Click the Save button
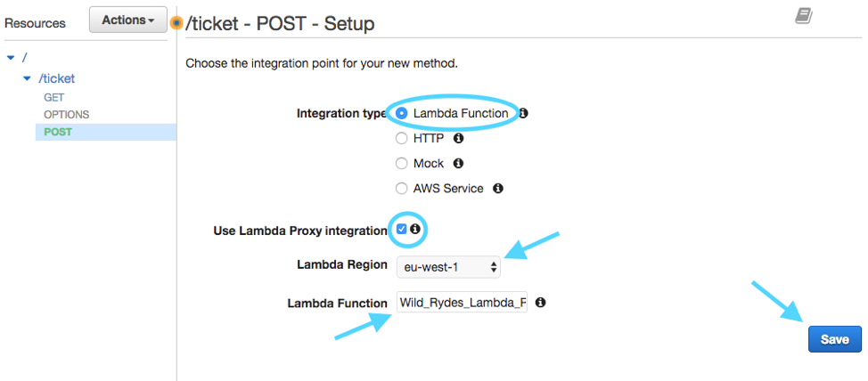The width and height of the screenshot is (868, 381). coord(835,339)
